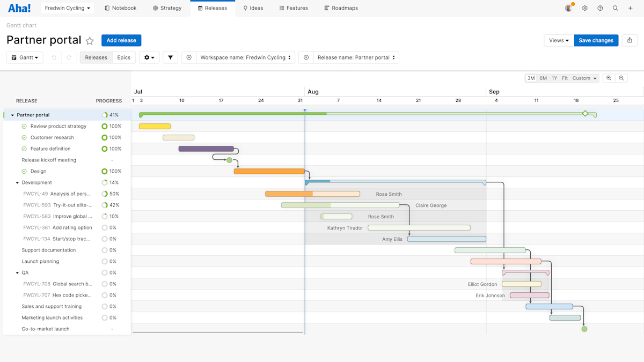Open the filter funnel icon

170,57
